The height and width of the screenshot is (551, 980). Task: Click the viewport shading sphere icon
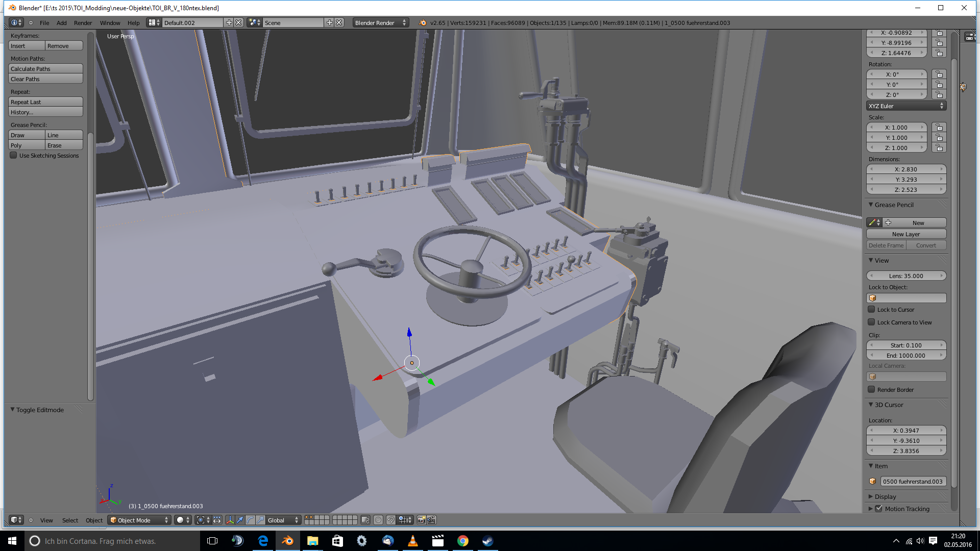[x=180, y=520]
